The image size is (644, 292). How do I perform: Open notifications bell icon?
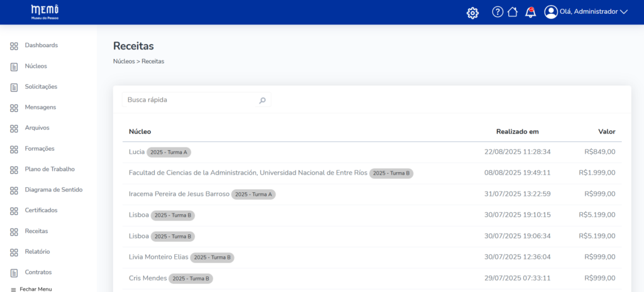(530, 12)
